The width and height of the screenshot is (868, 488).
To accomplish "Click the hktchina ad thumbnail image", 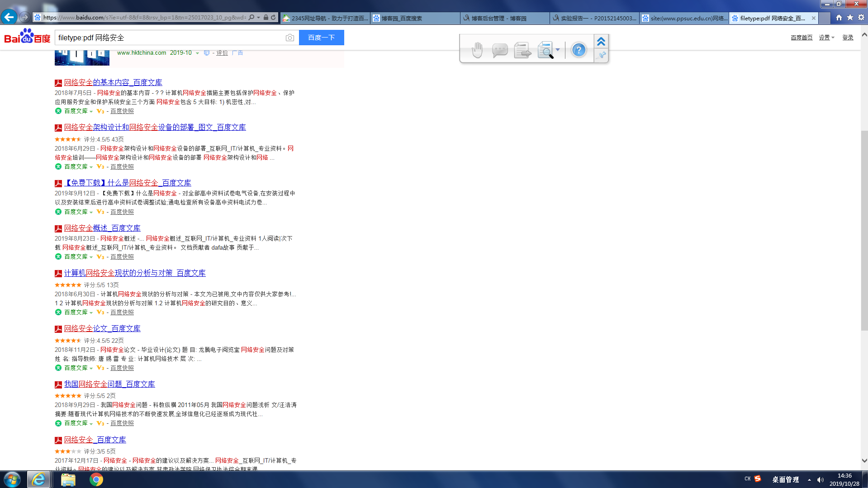I will pyautogui.click(x=82, y=57).
